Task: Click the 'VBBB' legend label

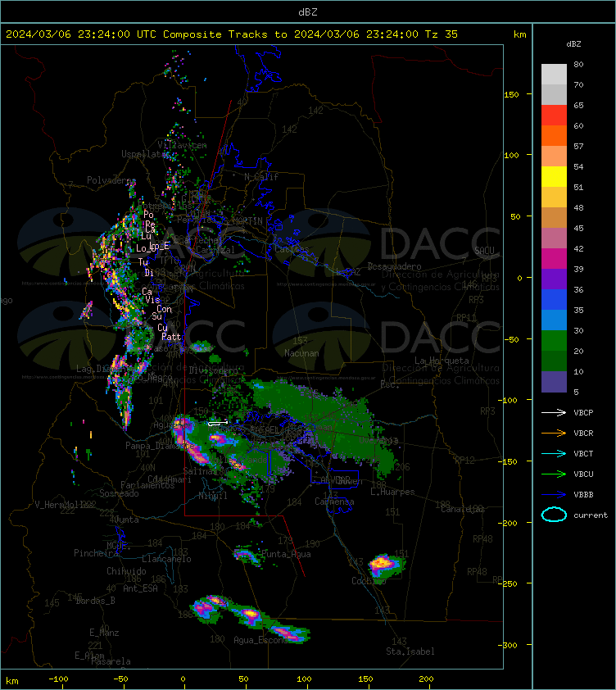Action: [x=583, y=495]
